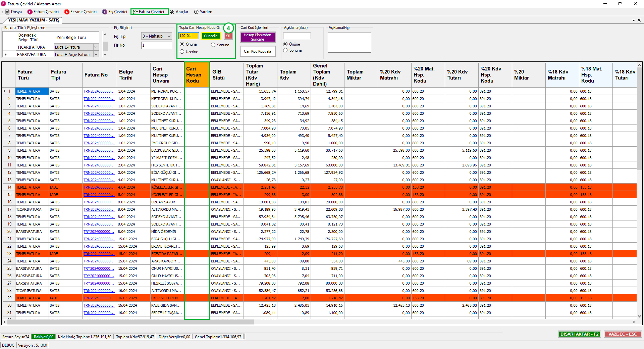Select the purple Fiş Çevirici icon
This screenshot has height=349, width=644.
(105, 12)
